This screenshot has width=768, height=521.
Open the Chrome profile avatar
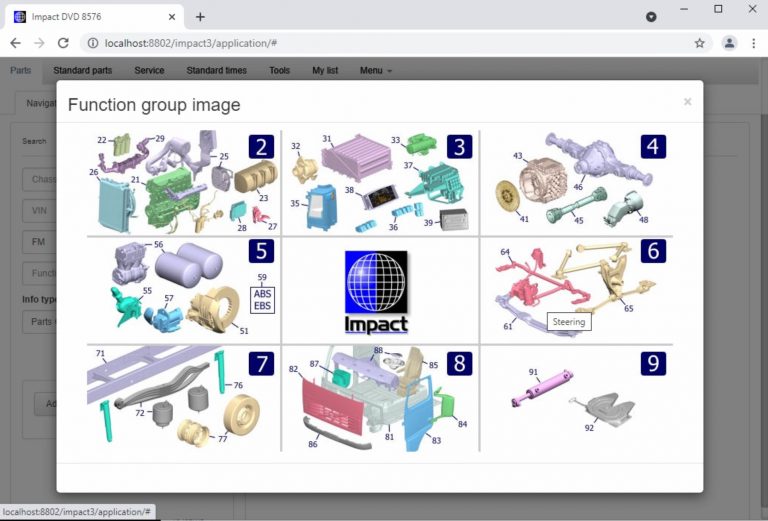(x=729, y=43)
